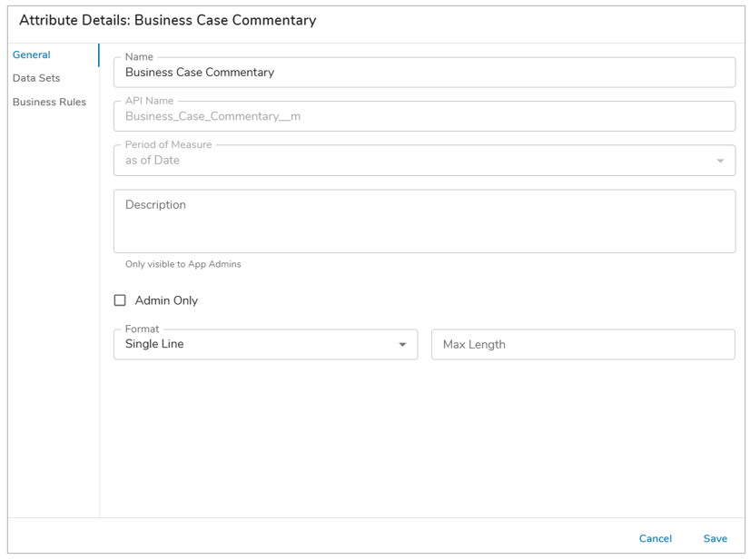This screenshot has width=750, height=560.
Task: Focus the Name input field
Action: 424,73
